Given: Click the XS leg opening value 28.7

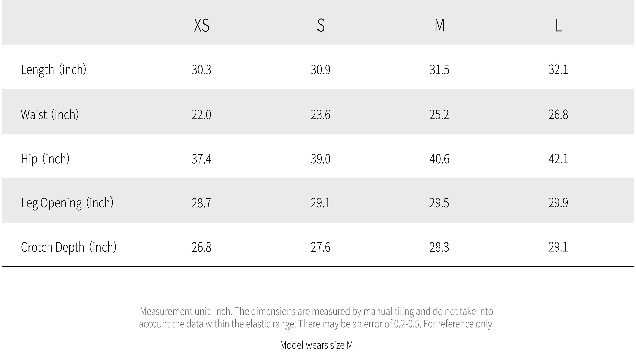Looking at the screenshot, I should click(201, 203).
